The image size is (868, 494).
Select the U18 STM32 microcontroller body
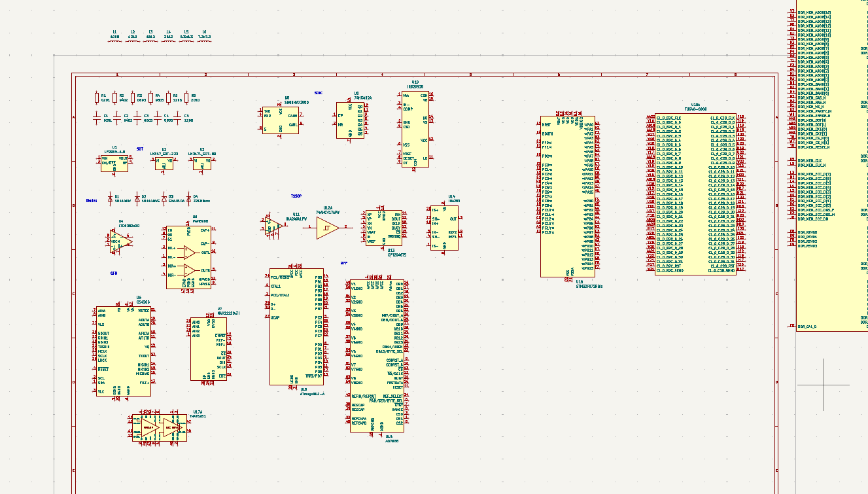tap(567, 197)
